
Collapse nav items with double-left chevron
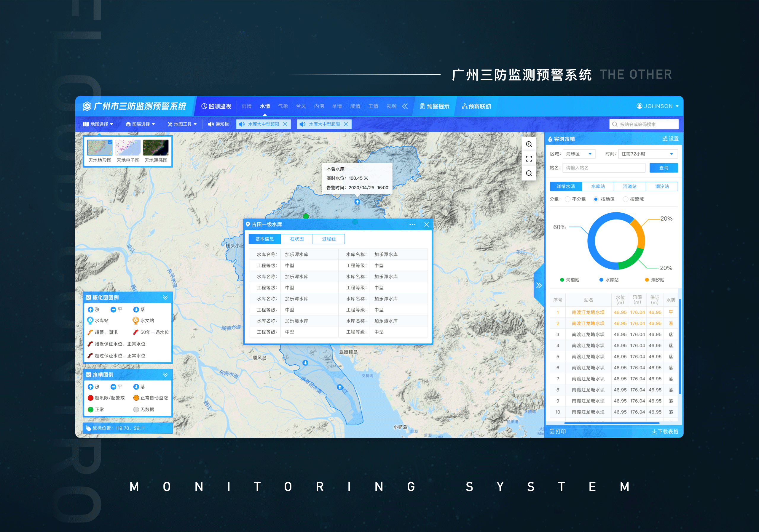405,106
